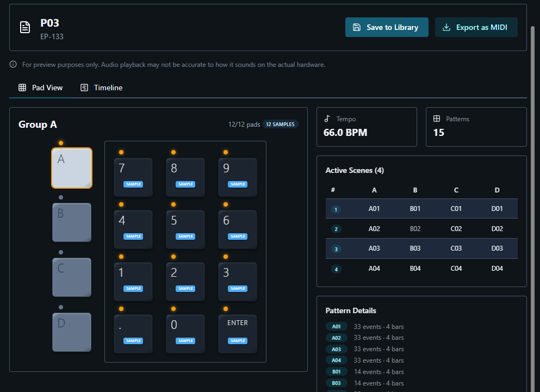Trigger the ENTER pad sample
Image resolution: width=540 pixels, height=392 pixels.
tap(238, 333)
